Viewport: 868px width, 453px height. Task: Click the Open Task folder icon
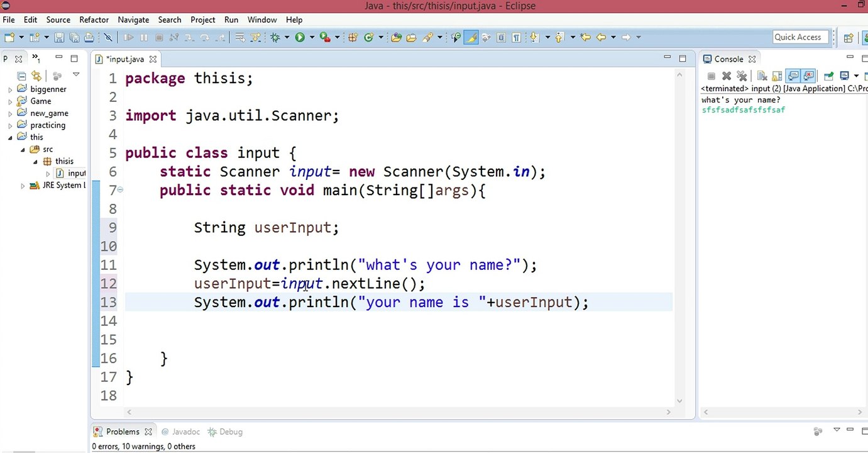pos(411,37)
